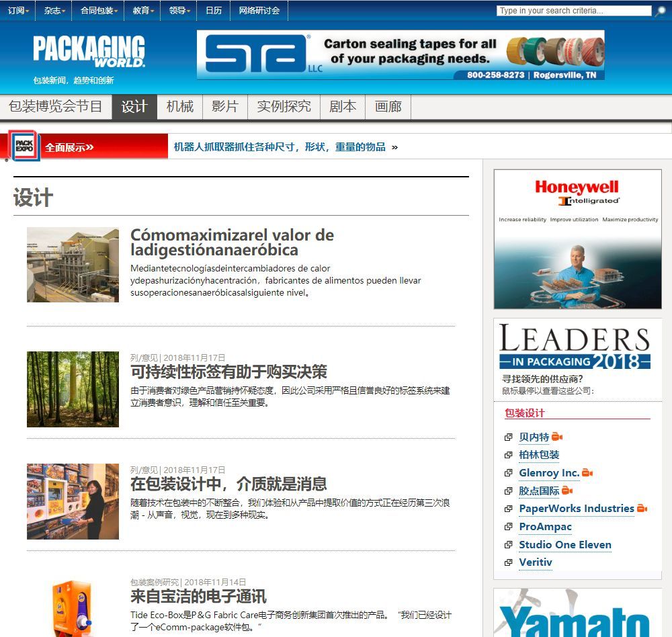
Task: Open the 来自宝洁的电子通讯 article
Action: point(198,596)
